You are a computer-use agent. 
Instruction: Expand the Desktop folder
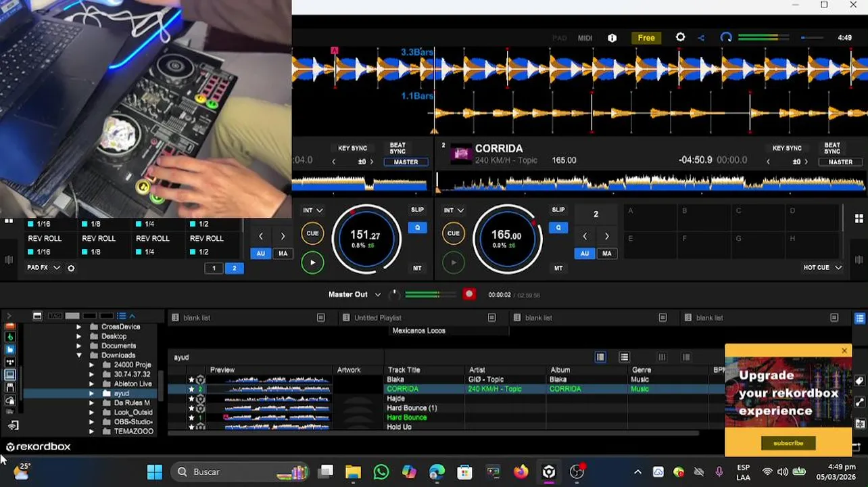click(79, 336)
